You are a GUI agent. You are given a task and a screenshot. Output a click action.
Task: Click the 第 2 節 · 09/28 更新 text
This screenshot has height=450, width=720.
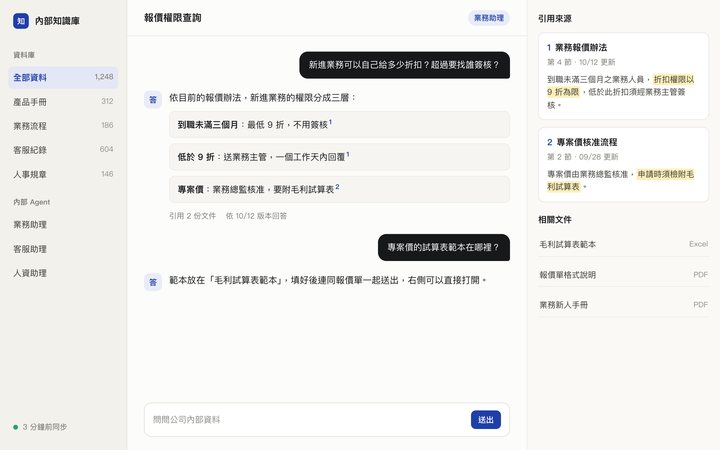(x=582, y=157)
